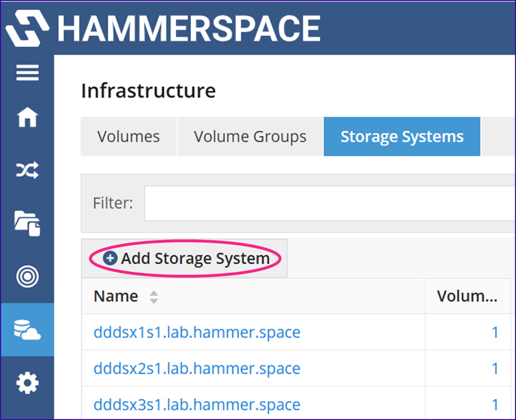Click volume count 1 for dddsx1s1
516x420 pixels.
click(495, 332)
